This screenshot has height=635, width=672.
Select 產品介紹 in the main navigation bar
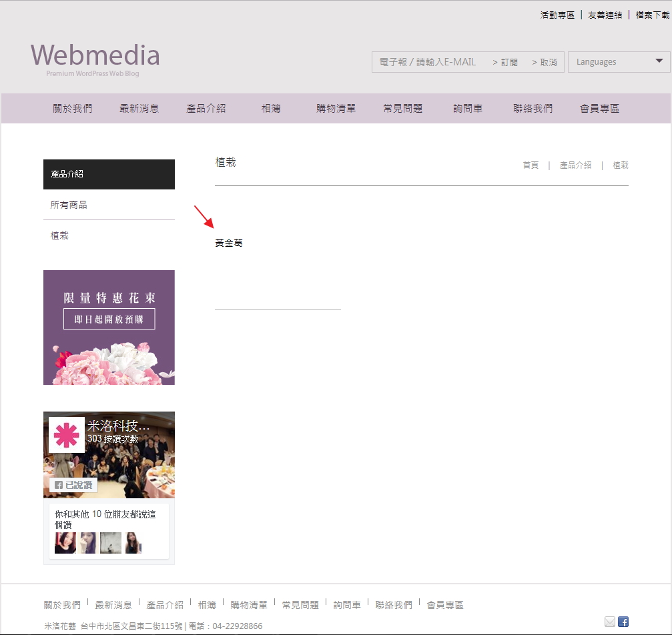click(x=206, y=109)
